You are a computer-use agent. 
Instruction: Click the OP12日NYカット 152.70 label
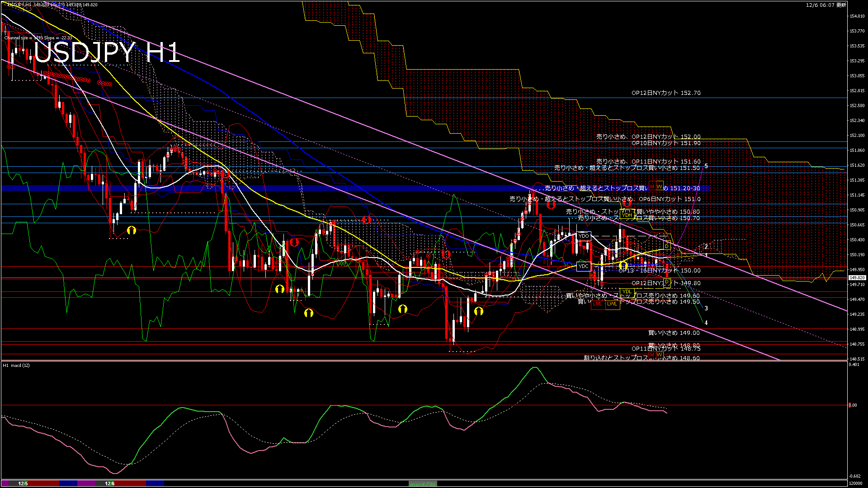(x=666, y=93)
